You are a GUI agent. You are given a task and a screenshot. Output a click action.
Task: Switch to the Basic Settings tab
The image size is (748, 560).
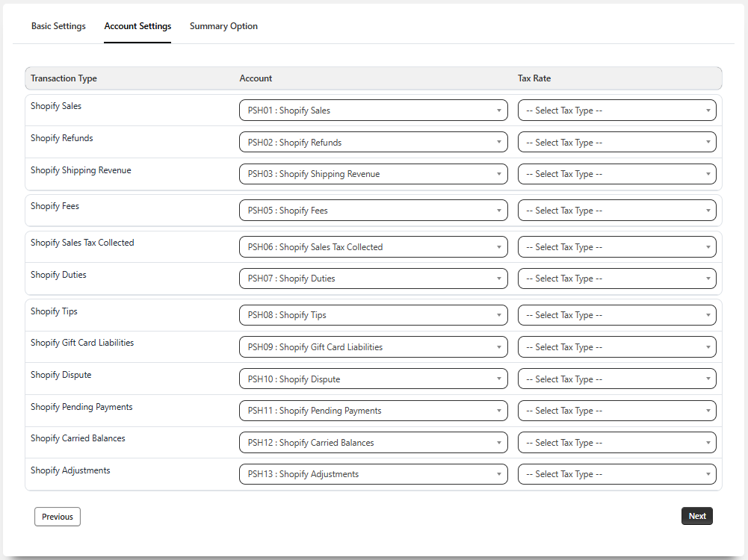(58, 26)
